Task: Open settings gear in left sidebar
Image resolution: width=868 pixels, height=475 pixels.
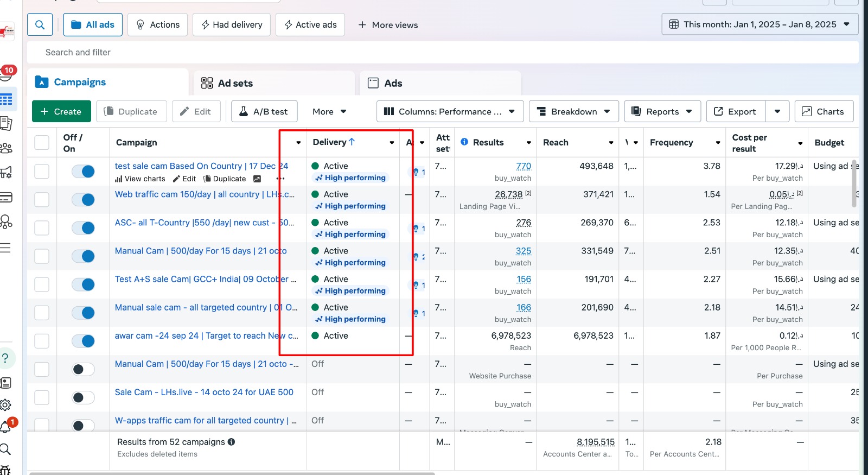Action: tap(6, 405)
